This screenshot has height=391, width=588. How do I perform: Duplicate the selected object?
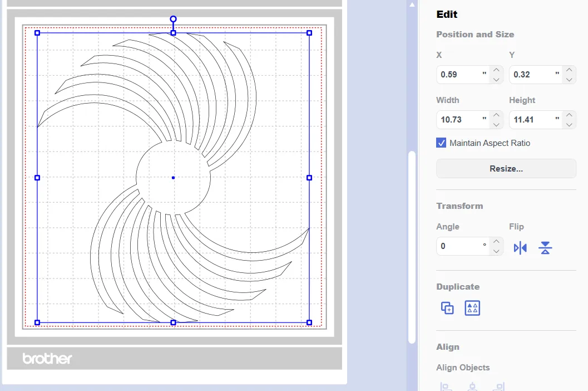point(447,308)
